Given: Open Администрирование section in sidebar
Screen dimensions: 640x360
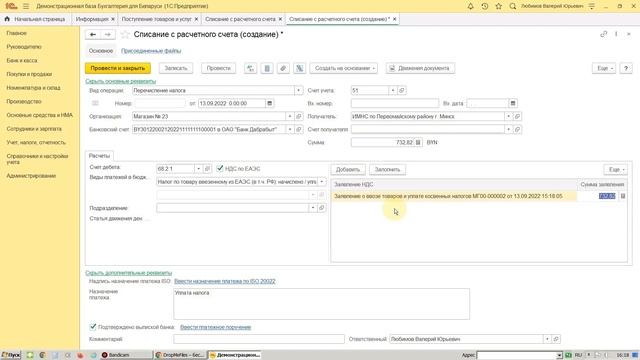Looking at the screenshot, I should pos(31,176).
